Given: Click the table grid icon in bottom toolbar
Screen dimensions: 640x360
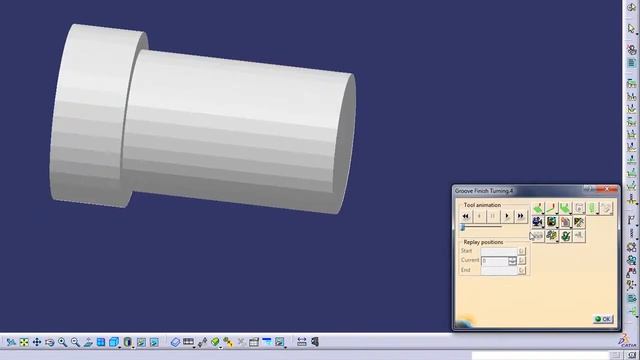Looking at the screenshot, I should 254,342.
